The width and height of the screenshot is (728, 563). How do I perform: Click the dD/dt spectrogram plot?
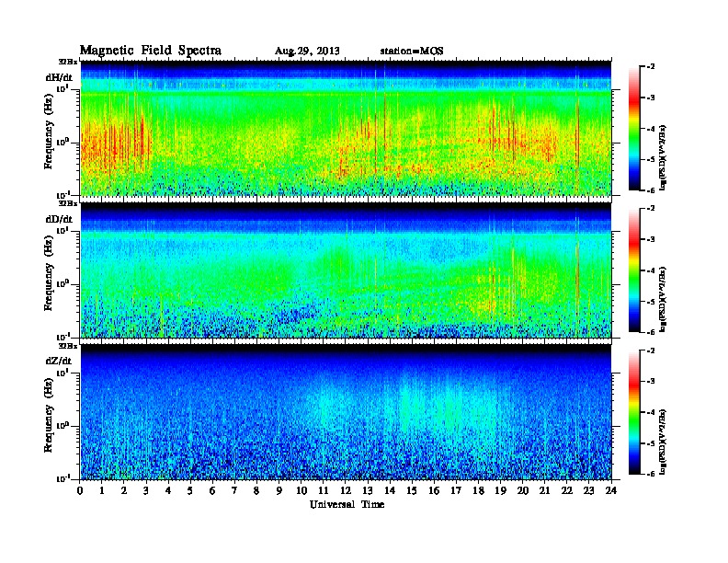coord(346,270)
